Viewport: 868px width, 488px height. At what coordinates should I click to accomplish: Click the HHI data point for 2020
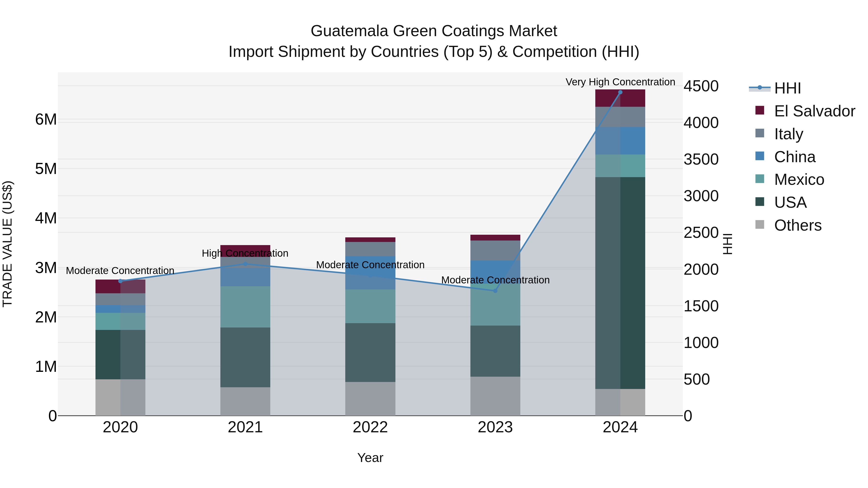tap(120, 281)
